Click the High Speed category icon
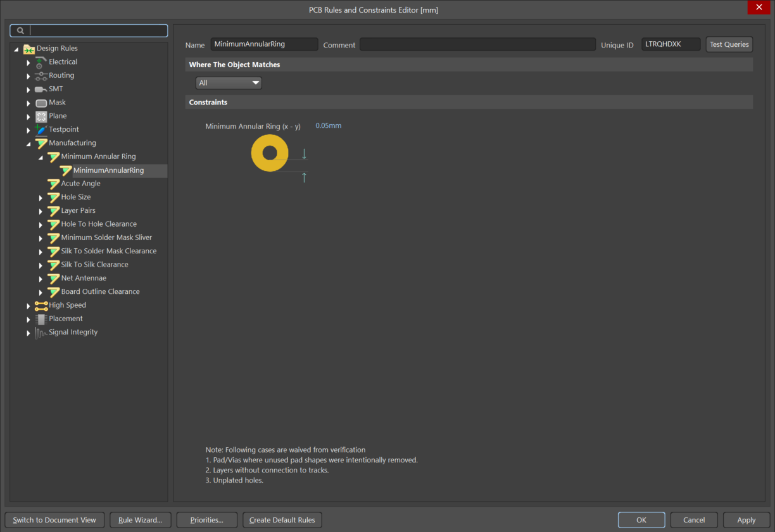The image size is (775, 532). 41,305
